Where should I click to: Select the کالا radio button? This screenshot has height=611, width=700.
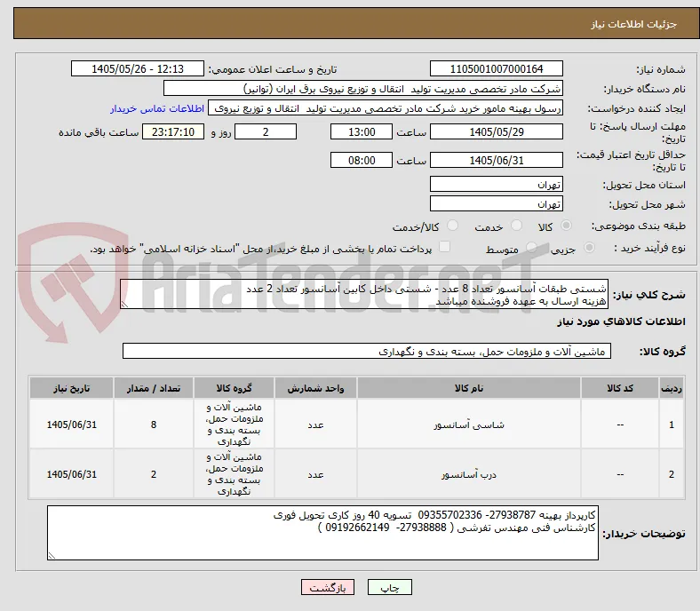pyautogui.click(x=566, y=226)
